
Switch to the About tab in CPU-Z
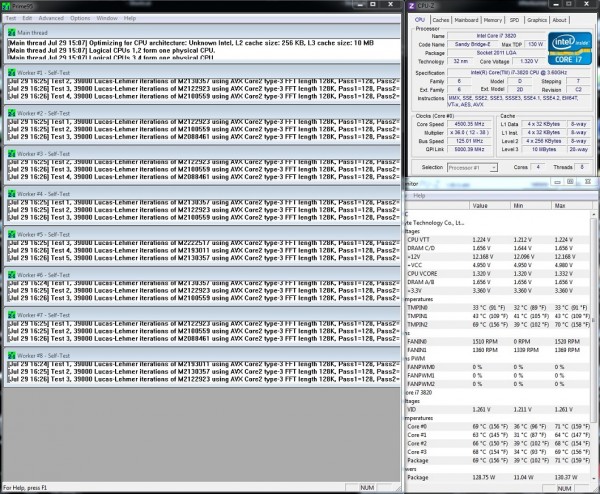(559, 20)
